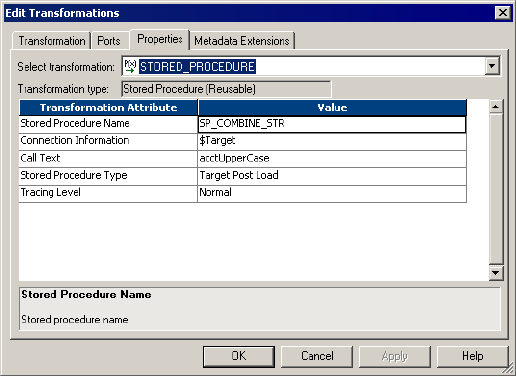The width and height of the screenshot is (516, 376).
Task: Edit the SP_COMBINE_STR value cell
Action: tap(332, 124)
